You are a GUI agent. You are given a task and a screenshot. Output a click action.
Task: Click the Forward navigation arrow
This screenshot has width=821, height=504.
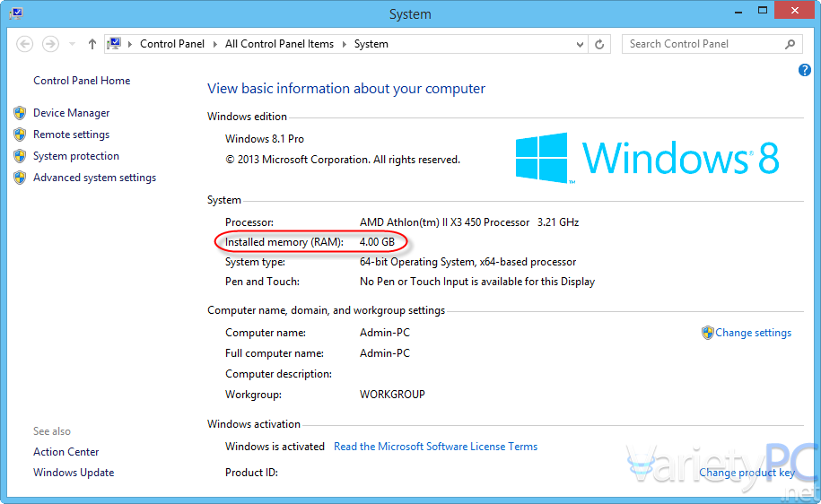[x=50, y=44]
